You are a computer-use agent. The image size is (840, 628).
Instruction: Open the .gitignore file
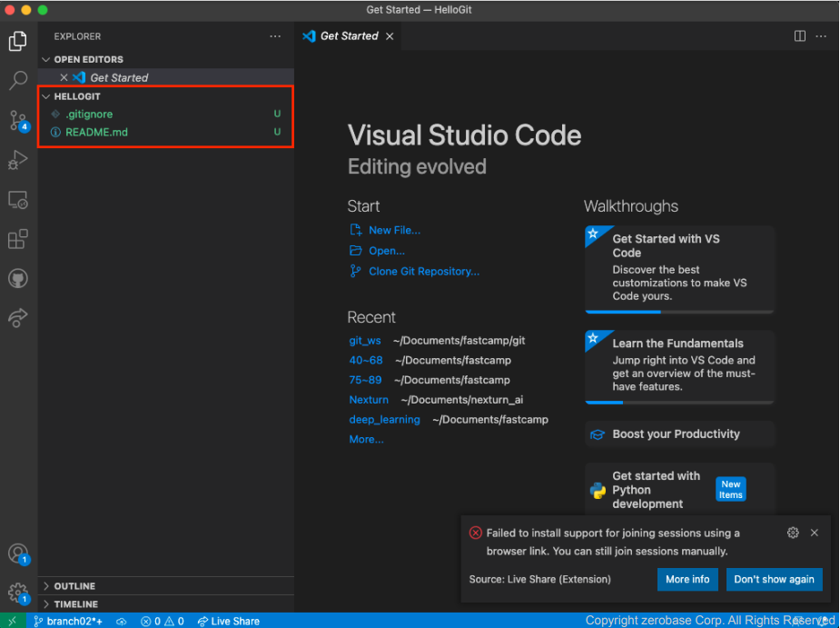(165, 115)
